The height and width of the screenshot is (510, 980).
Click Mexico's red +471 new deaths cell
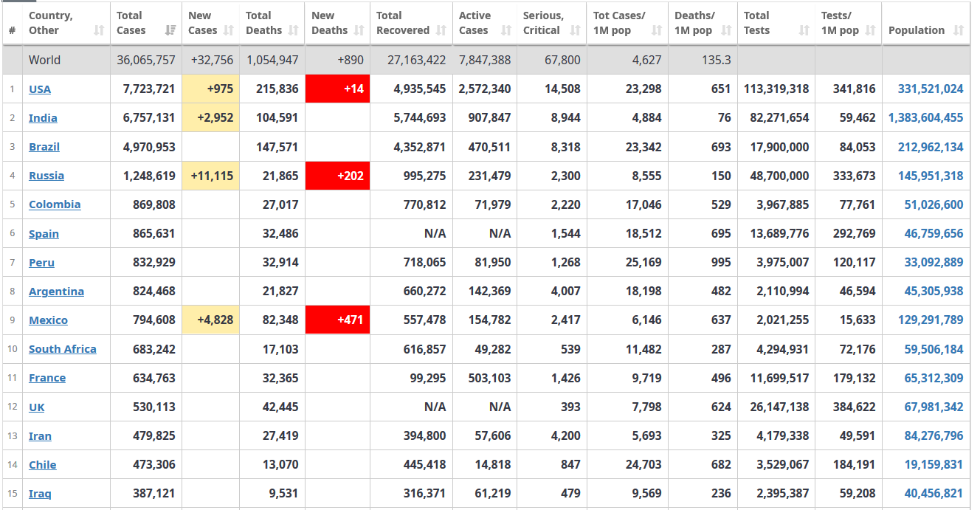[x=337, y=320]
